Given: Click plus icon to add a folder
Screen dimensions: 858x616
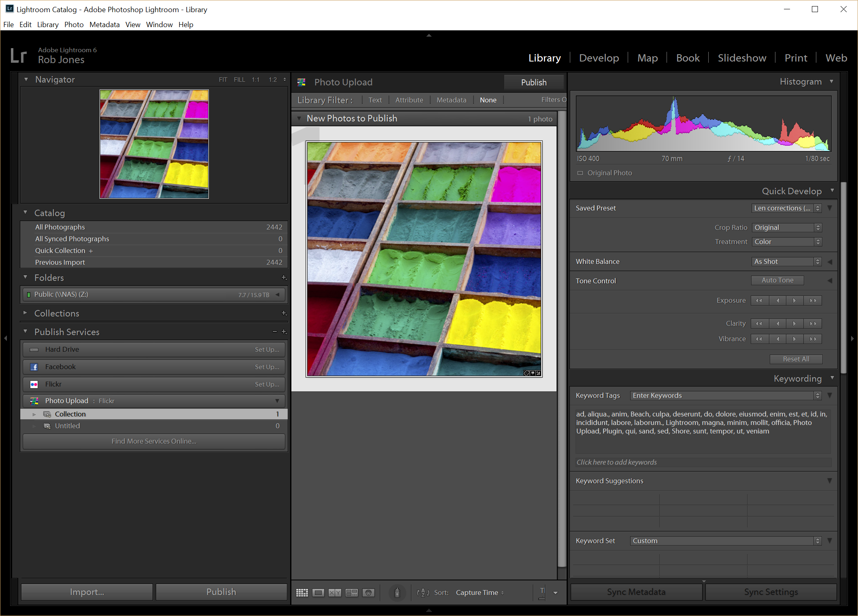Looking at the screenshot, I should coord(284,278).
